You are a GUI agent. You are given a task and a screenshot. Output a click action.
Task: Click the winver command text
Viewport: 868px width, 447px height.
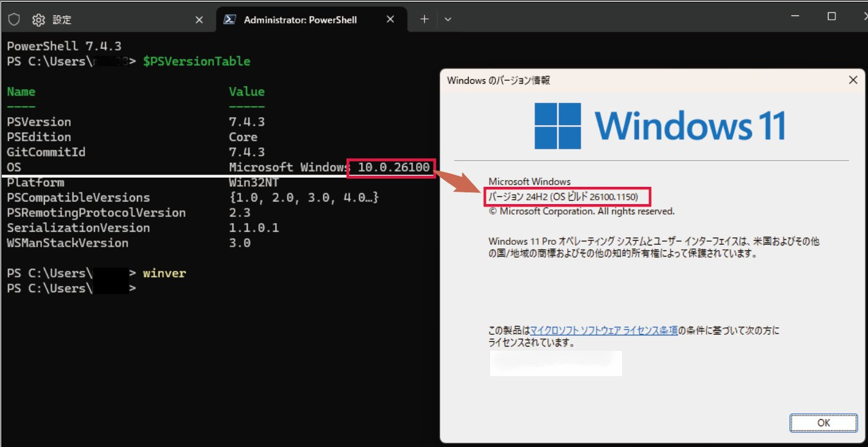tap(164, 273)
